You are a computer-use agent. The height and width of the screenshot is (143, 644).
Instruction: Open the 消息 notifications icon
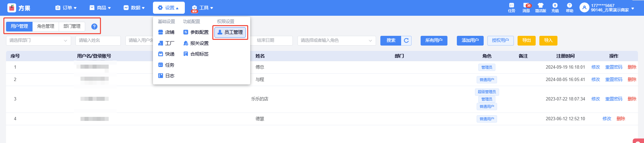(526, 7)
